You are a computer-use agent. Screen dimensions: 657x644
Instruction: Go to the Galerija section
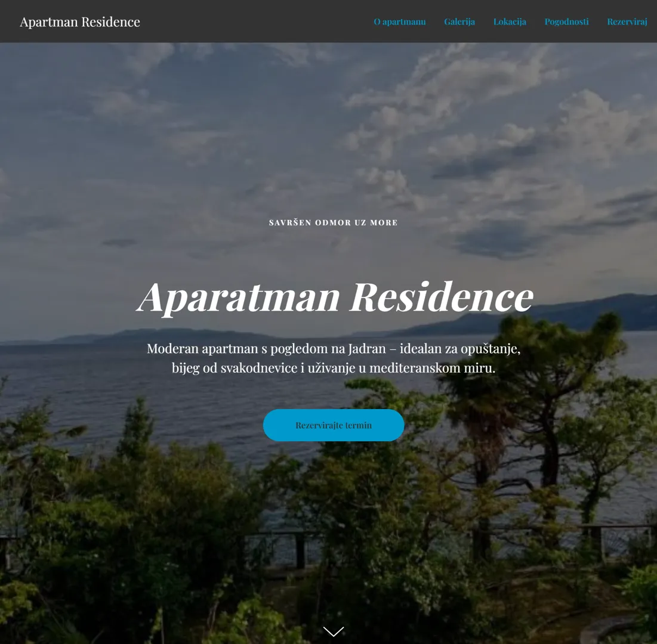459,21
